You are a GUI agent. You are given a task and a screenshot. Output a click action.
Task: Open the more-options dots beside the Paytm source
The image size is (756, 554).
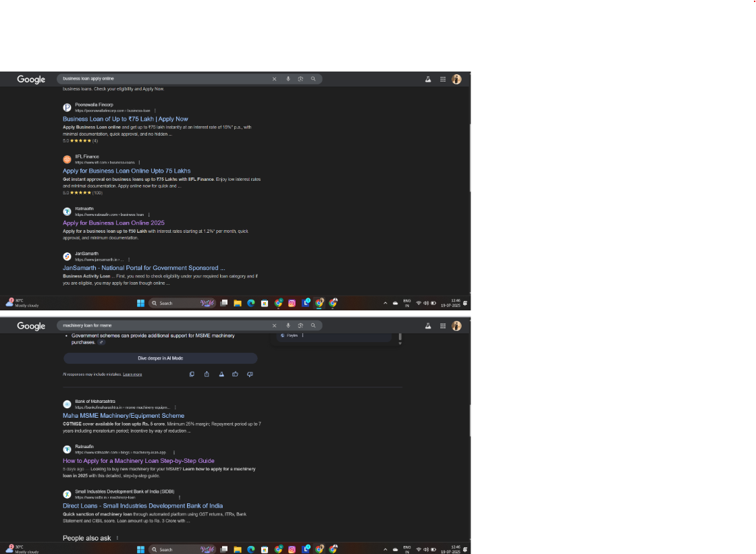point(303,335)
